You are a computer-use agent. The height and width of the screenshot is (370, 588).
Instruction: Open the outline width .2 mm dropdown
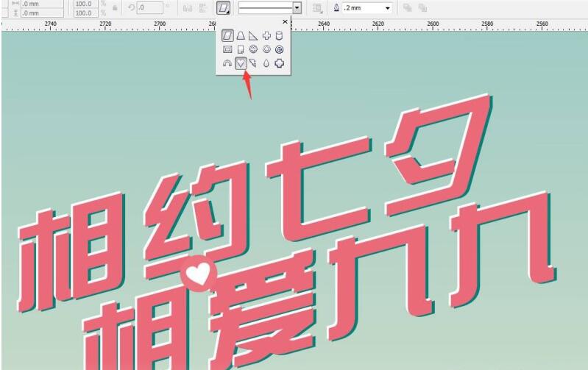click(x=387, y=8)
